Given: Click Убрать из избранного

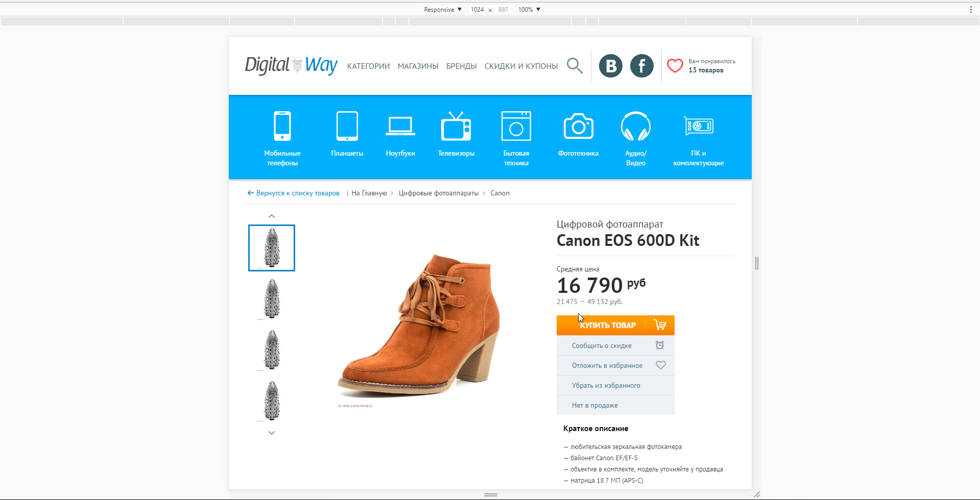Looking at the screenshot, I should point(615,385).
